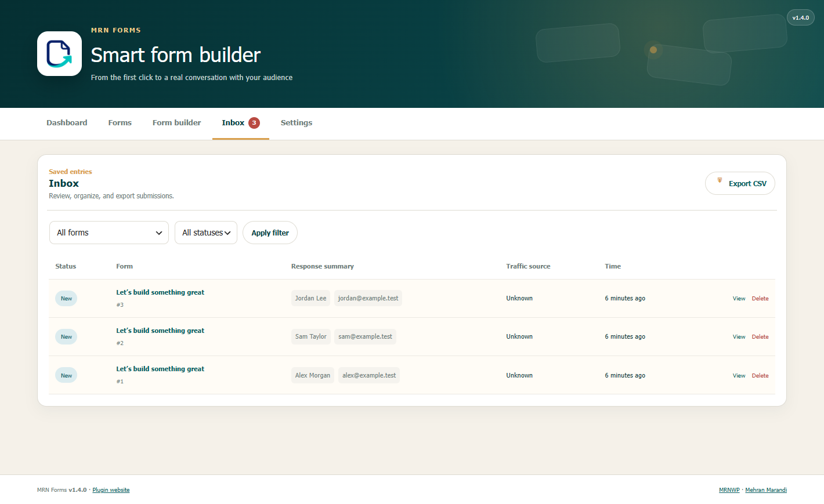The width and height of the screenshot is (824, 504).
Task: Click the jordan@example.test email chip
Action: [x=368, y=298]
